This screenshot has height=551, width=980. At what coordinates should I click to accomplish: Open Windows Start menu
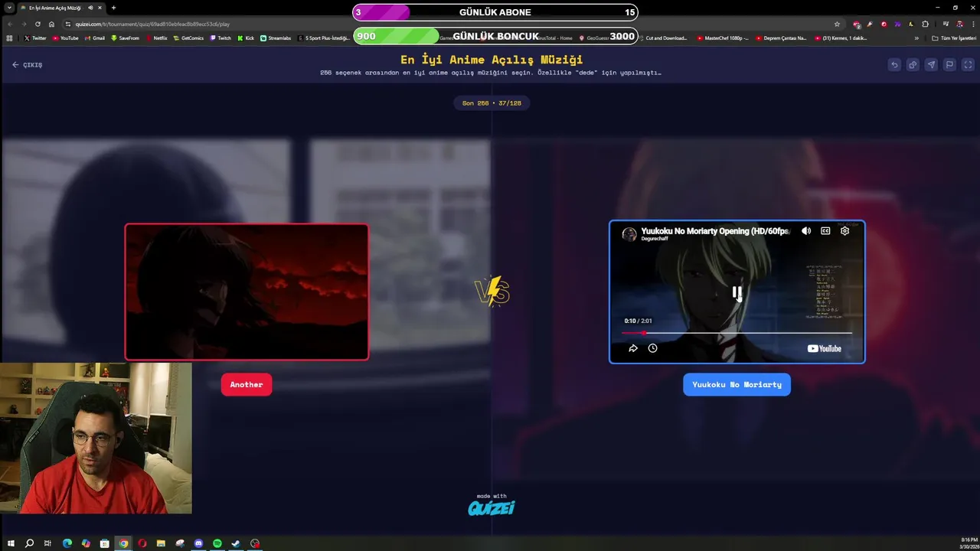coord(11,543)
